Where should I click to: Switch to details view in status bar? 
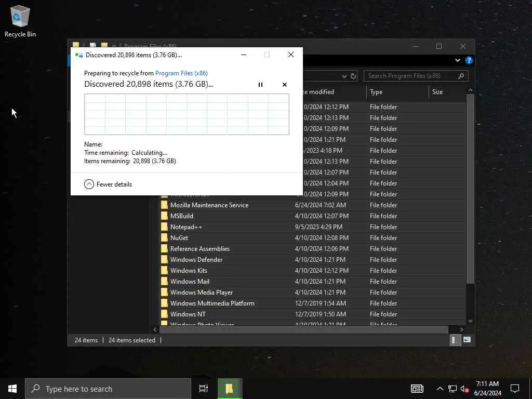454,340
